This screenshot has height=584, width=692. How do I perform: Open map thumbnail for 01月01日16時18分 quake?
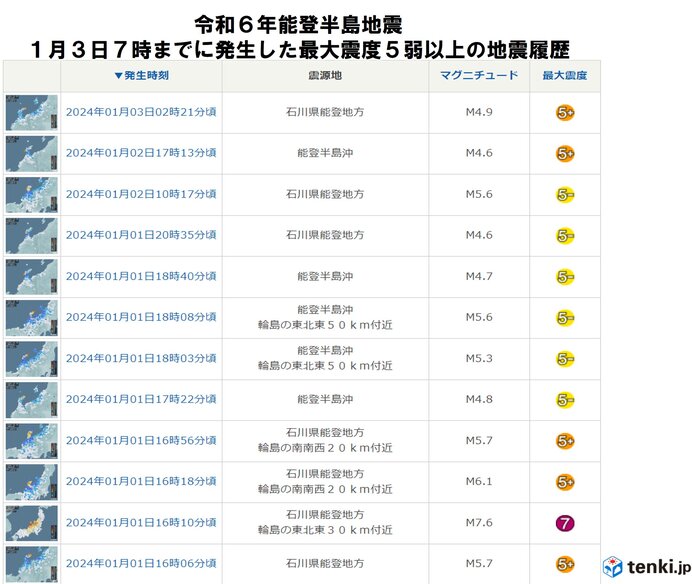pos(31,482)
